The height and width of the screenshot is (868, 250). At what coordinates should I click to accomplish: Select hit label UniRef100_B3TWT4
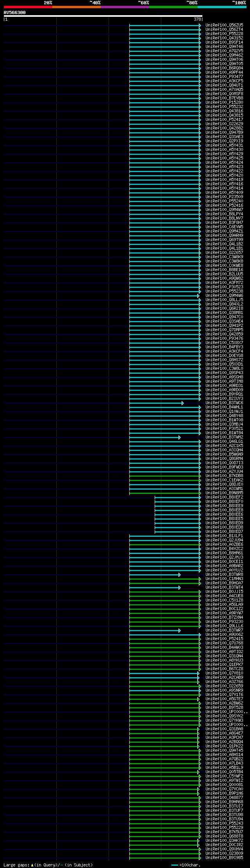pos(224,587)
